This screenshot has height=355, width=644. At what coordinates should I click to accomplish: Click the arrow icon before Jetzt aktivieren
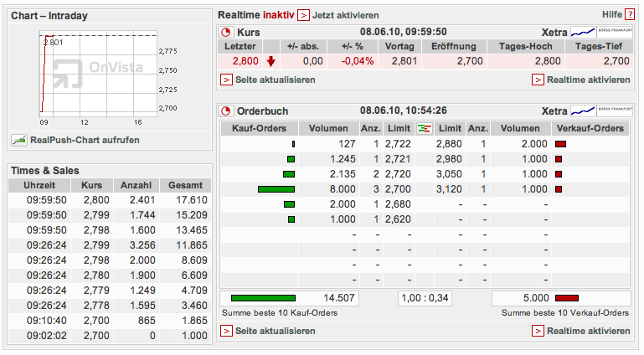point(303,16)
